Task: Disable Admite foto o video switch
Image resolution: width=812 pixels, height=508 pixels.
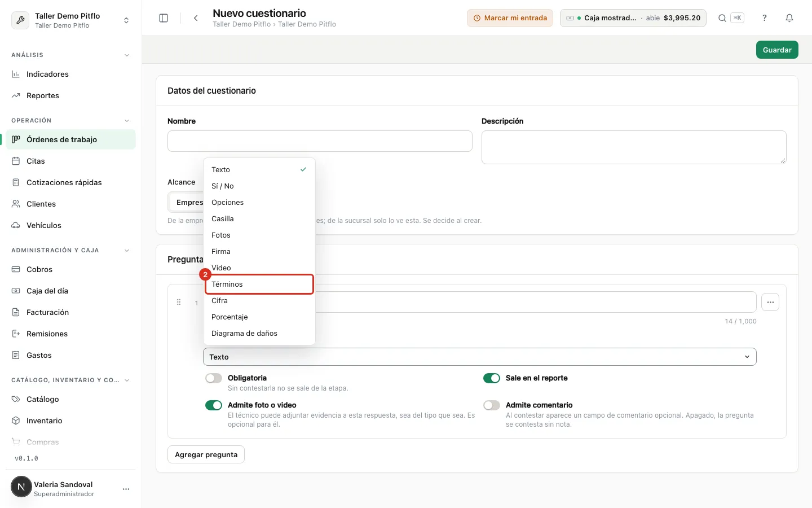Action: click(214, 405)
